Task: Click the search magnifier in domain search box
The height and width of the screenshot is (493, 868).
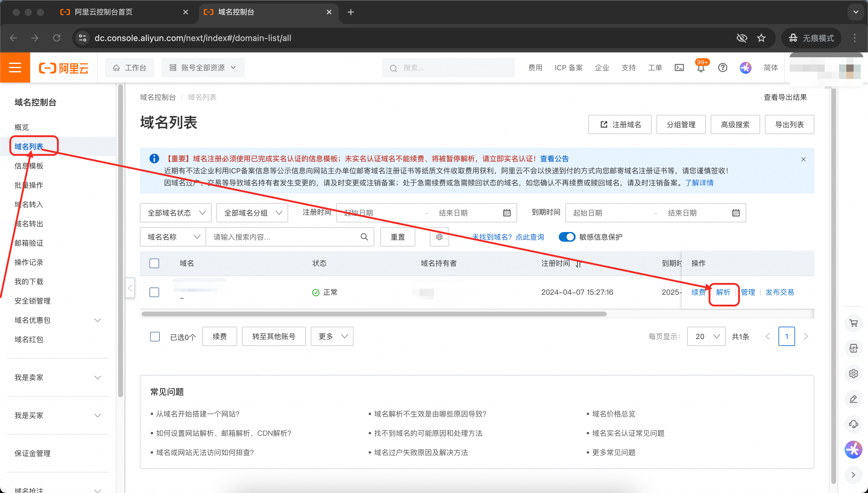Action: (x=364, y=237)
